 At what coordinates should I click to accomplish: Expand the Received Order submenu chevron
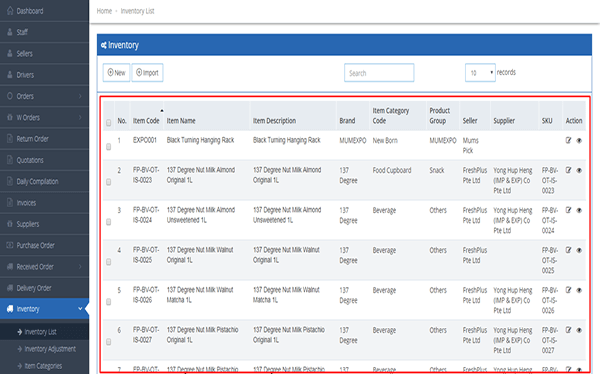click(x=80, y=266)
